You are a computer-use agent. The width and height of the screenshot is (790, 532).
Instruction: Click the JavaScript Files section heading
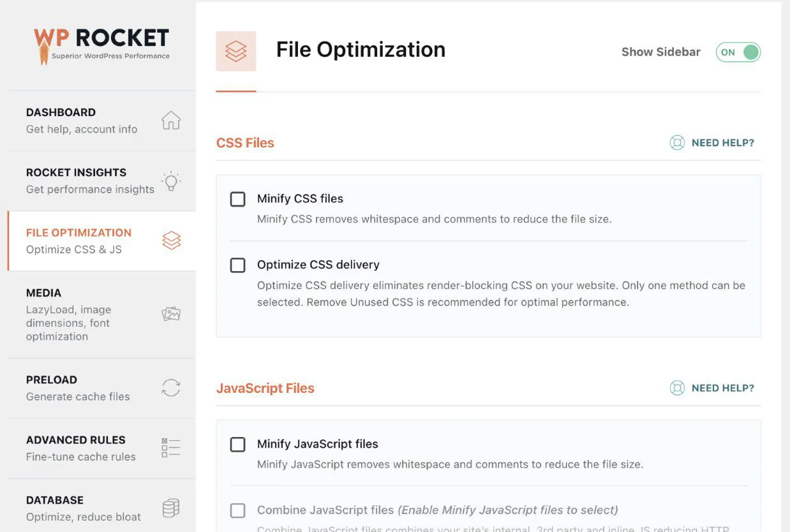[265, 388]
